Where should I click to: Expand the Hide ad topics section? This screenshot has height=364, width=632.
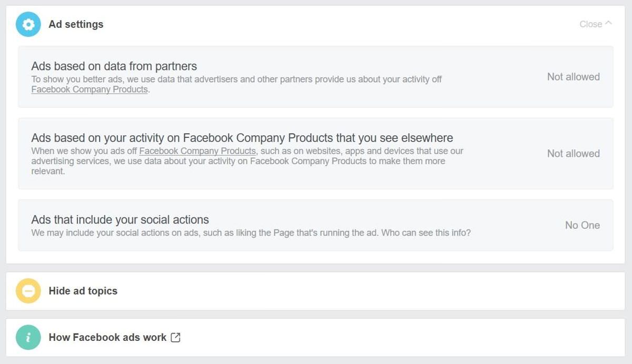(315, 291)
